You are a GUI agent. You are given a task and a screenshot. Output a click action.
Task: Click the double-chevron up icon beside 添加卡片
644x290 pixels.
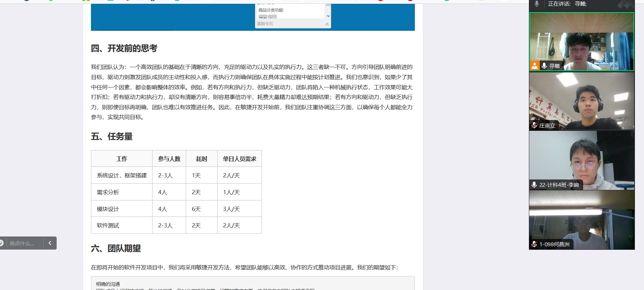pyautogui.click(x=327, y=24)
